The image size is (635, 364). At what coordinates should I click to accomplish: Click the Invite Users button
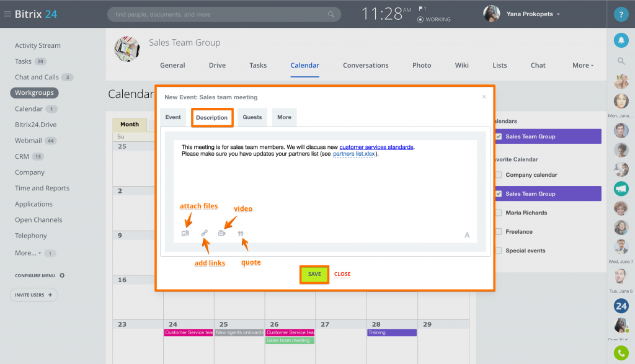click(x=33, y=295)
